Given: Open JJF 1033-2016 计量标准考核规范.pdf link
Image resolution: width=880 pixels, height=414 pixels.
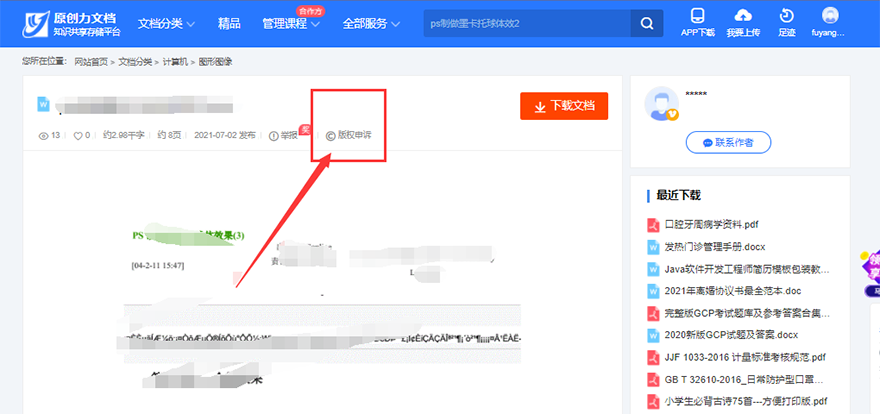Looking at the screenshot, I should (745, 357).
